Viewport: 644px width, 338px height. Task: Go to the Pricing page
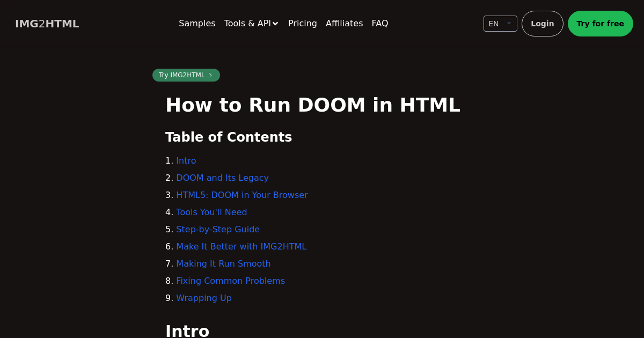tap(303, 24)
